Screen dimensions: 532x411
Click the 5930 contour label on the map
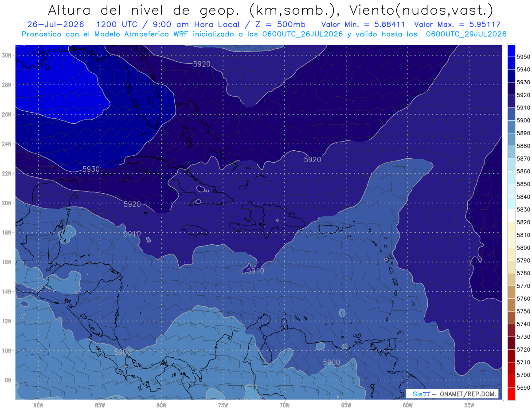(x=91, y=169)
